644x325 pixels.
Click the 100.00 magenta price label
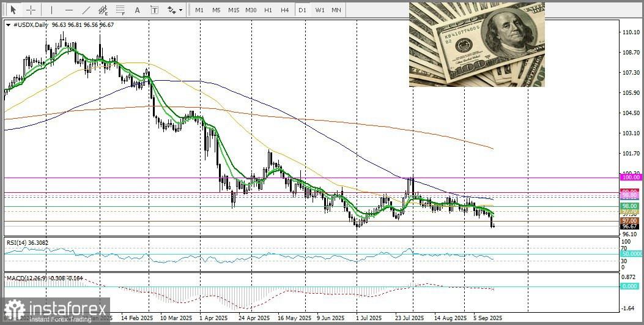pyautogui.click(x=630, y=177)
